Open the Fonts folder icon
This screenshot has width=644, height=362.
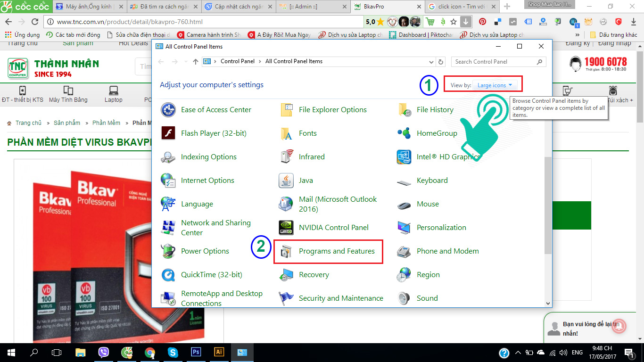[286, 133]
